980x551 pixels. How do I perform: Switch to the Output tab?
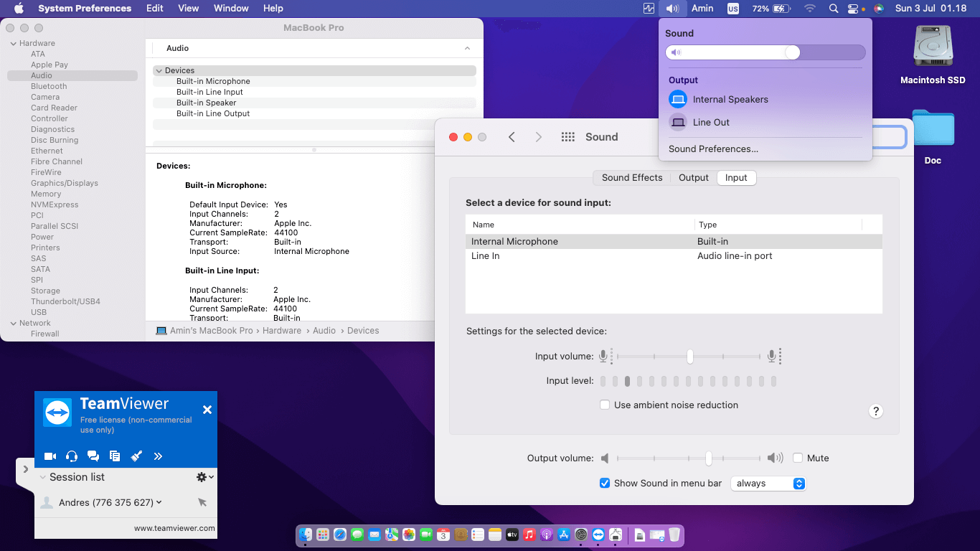pyautogui.click(x=693, y=178)
